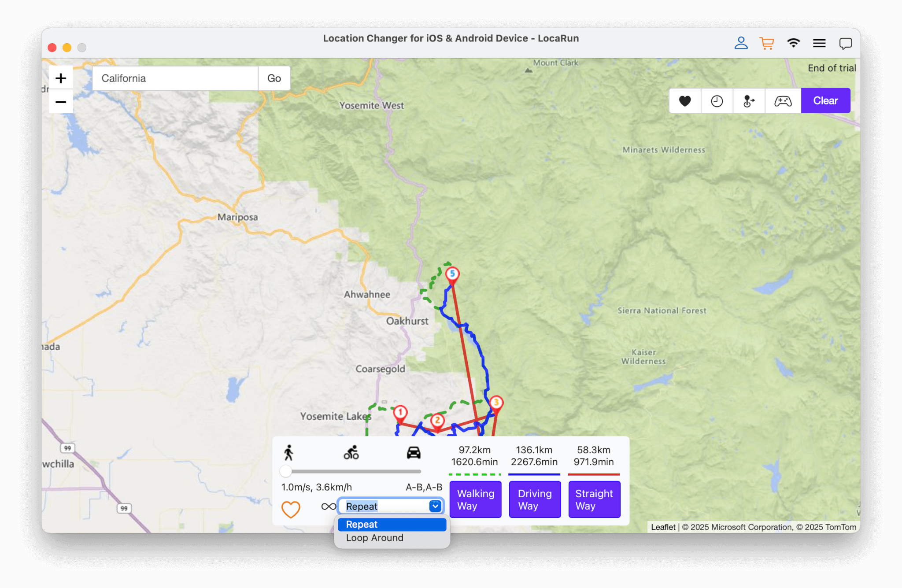902x588 pixels.
Task: Click Sierra National Forest map label
Action: 662,311
